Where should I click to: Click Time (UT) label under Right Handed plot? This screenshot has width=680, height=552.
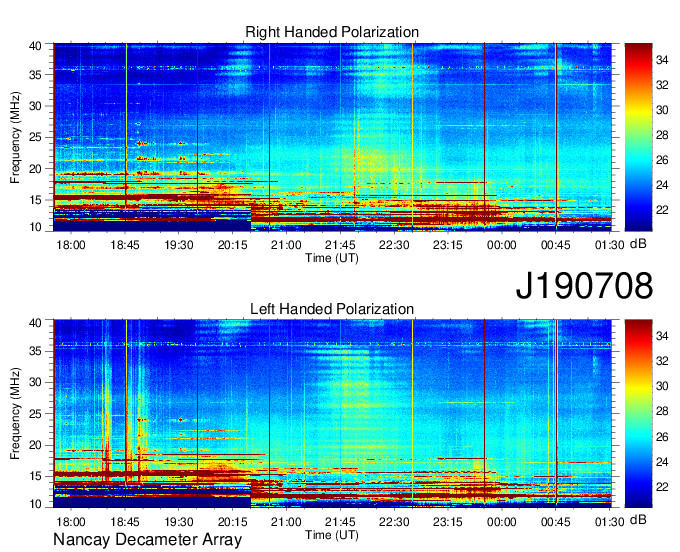332,258
